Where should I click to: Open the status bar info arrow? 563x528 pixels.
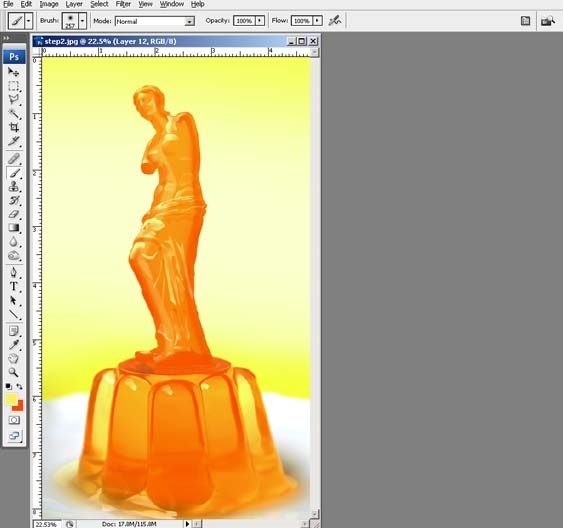click(x=187, y=524)
